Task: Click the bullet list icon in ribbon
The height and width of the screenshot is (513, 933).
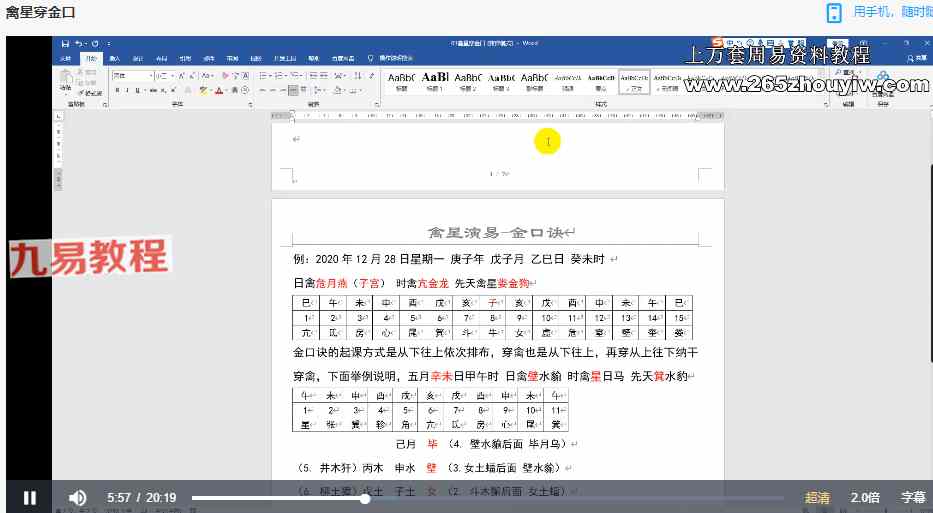Action: click(x=263, y=76)
